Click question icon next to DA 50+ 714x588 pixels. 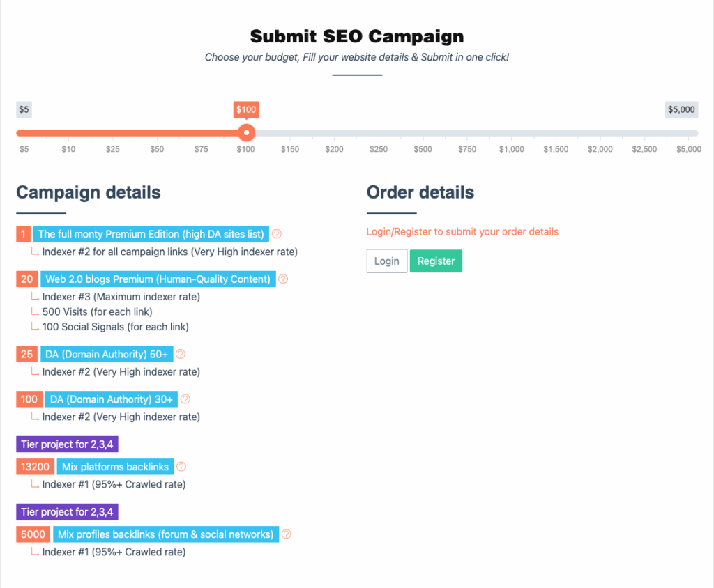pos(181,354)
